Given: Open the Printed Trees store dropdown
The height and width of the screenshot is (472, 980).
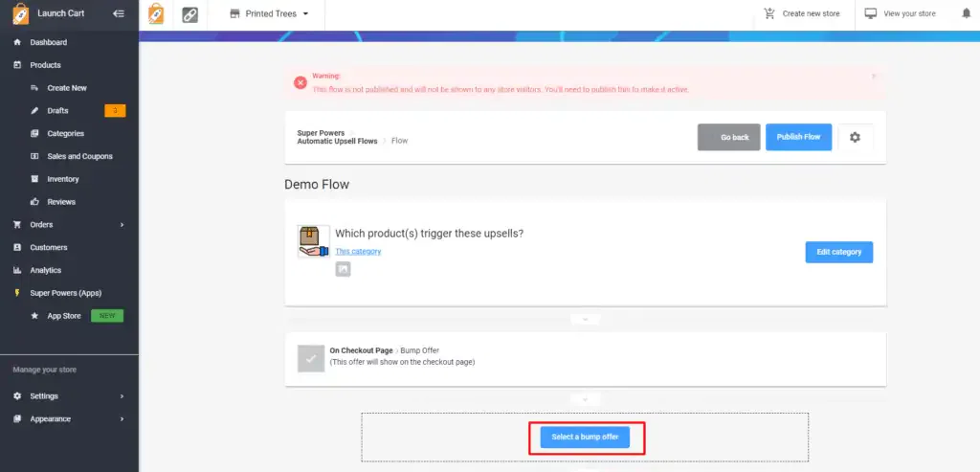Looking at the screenshot, I should pyautogui.click(x=269, y=13).
